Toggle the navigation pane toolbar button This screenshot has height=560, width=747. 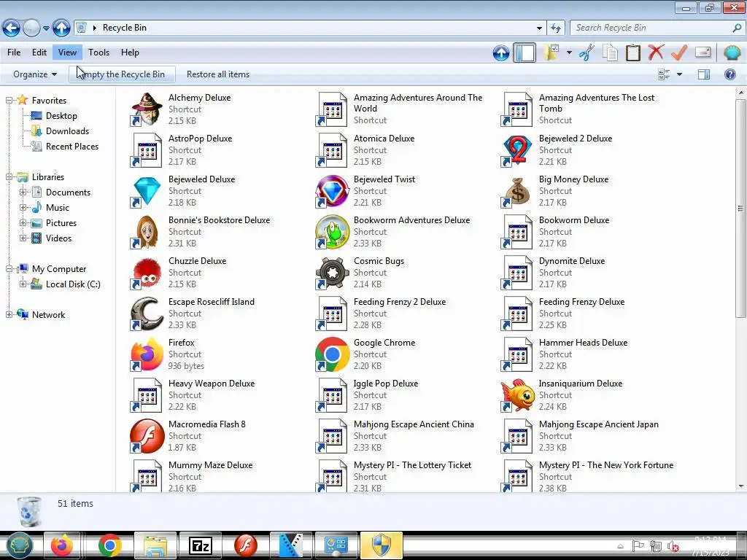[x=525, y=52]
